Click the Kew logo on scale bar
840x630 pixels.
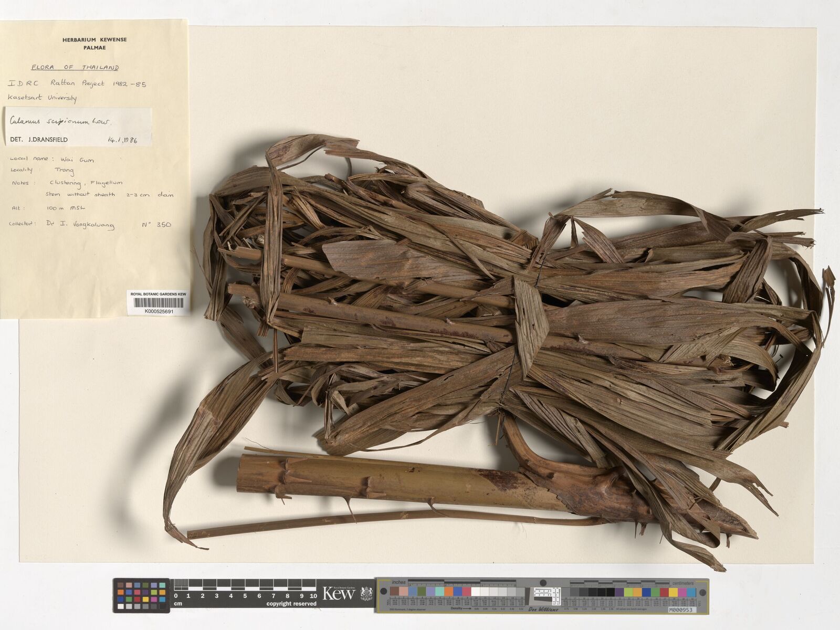point(339,593)
